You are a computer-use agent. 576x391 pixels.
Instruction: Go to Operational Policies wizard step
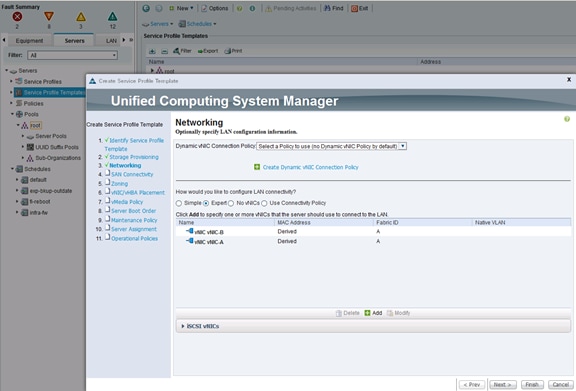tap(134, 238)
